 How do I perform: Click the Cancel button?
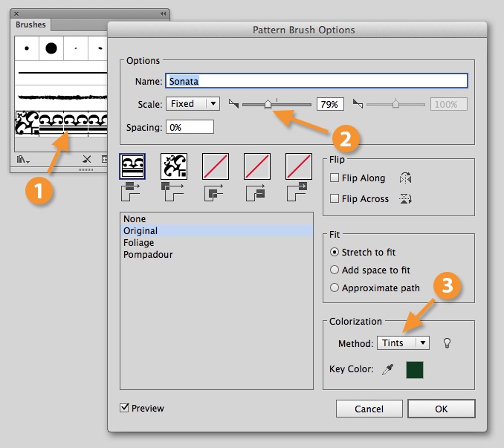click(x=369, y=409)
